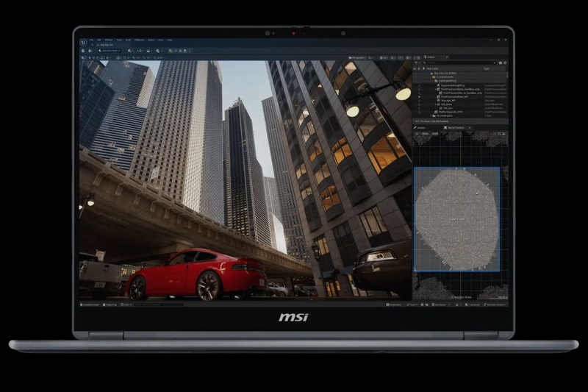588x392 pixels.
Task: Select the SM_sun child actor
Action: tap(448, 108)
